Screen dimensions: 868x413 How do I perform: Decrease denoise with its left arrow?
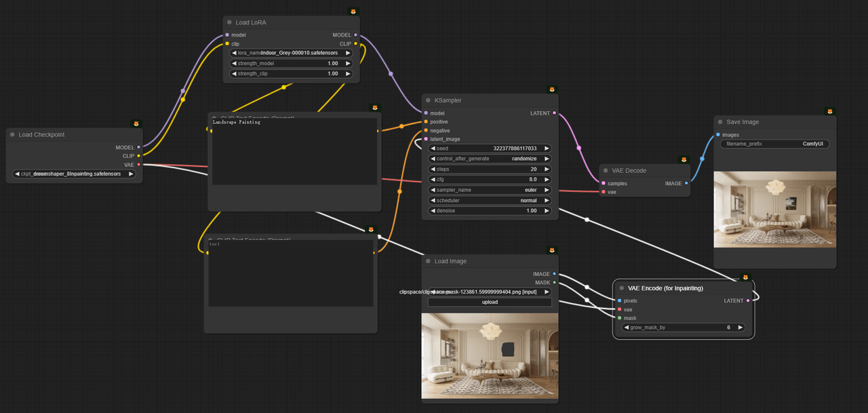pos(433,211)
